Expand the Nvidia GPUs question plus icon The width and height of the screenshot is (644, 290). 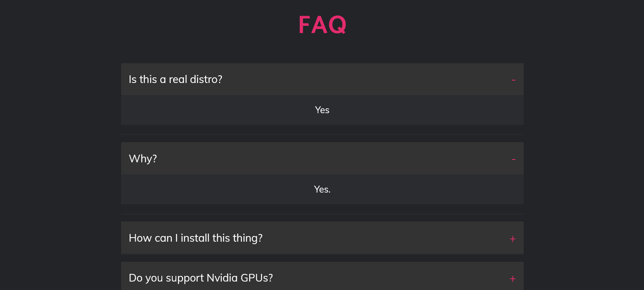tap(512, 279)
